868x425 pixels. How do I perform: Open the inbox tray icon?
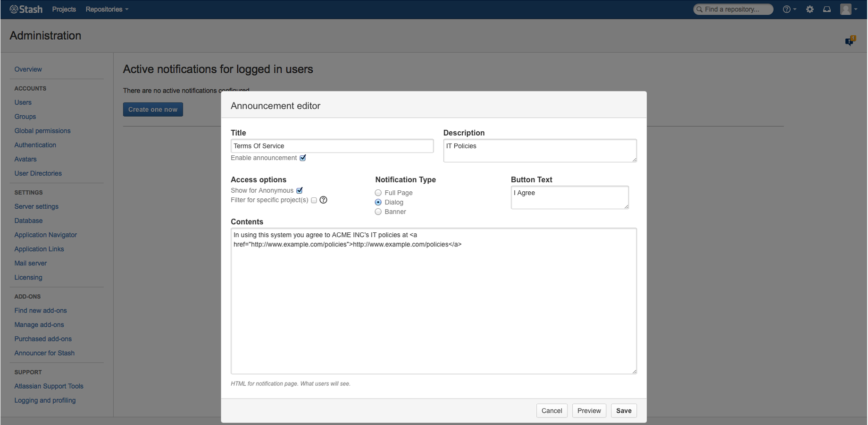pos(827,9)
